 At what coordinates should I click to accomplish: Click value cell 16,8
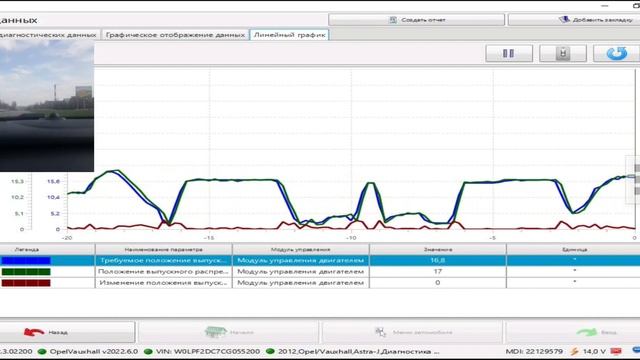coord(438,260)
